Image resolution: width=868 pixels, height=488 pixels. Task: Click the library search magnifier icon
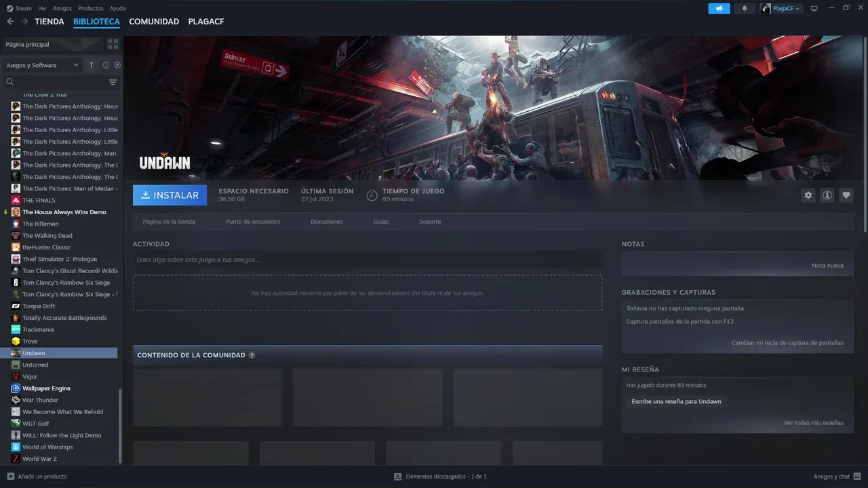[x=10, y=82]
